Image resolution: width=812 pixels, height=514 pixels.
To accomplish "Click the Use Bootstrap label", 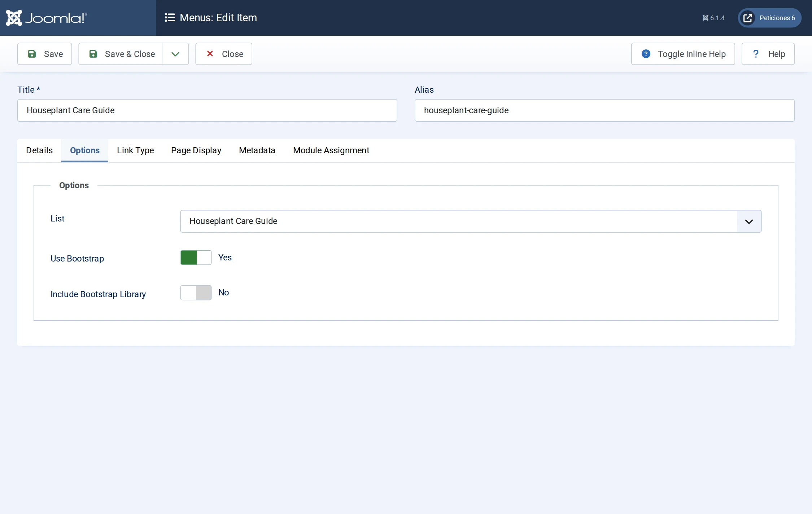I will tap(77, 259).
